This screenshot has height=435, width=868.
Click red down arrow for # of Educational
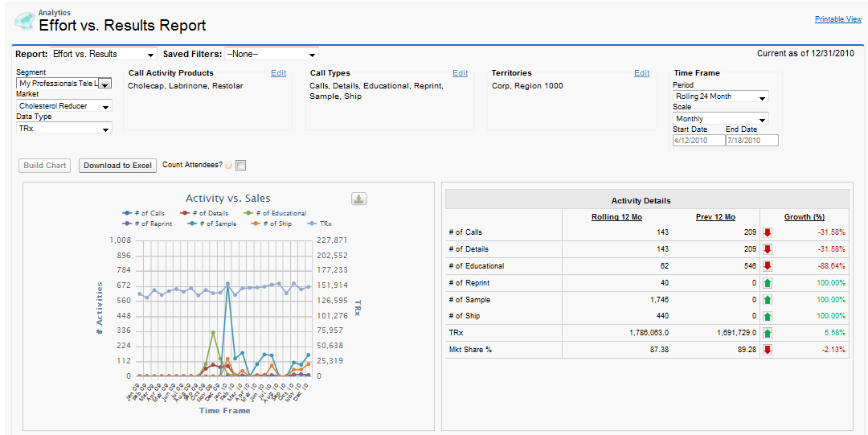(x=767, y=266)
